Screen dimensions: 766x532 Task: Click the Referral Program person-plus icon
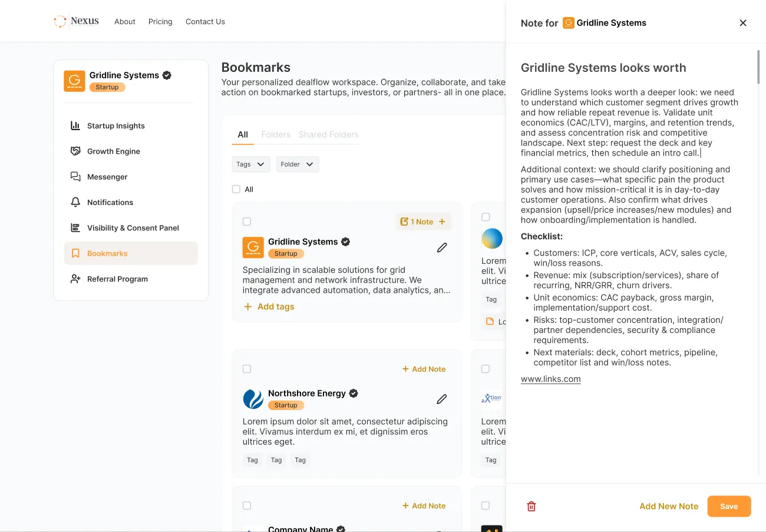pyautogui.click(x=75, y=279)
